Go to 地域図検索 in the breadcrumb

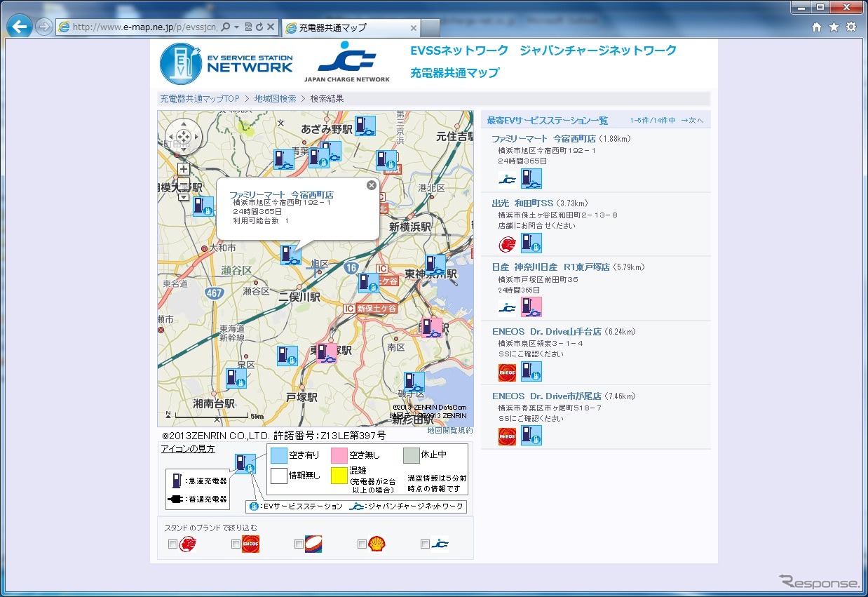click(275, 99)
